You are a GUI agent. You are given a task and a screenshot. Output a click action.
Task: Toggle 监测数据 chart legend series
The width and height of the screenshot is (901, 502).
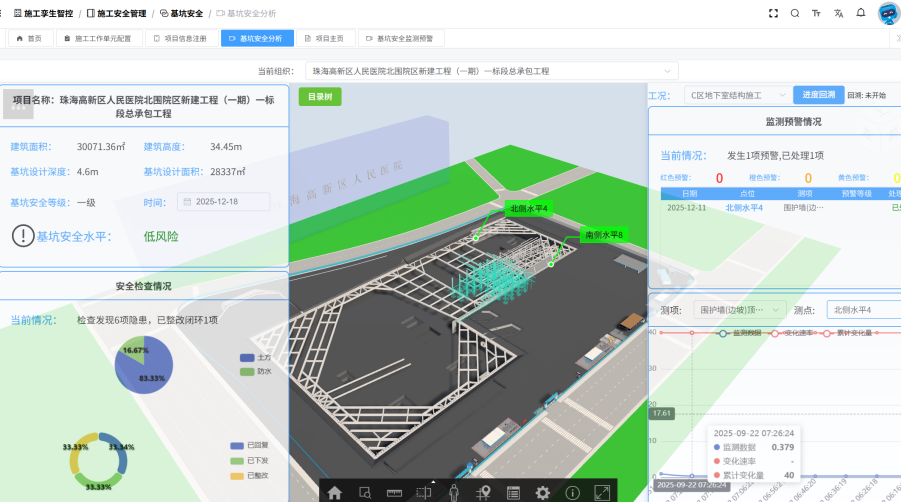(740, 333)
